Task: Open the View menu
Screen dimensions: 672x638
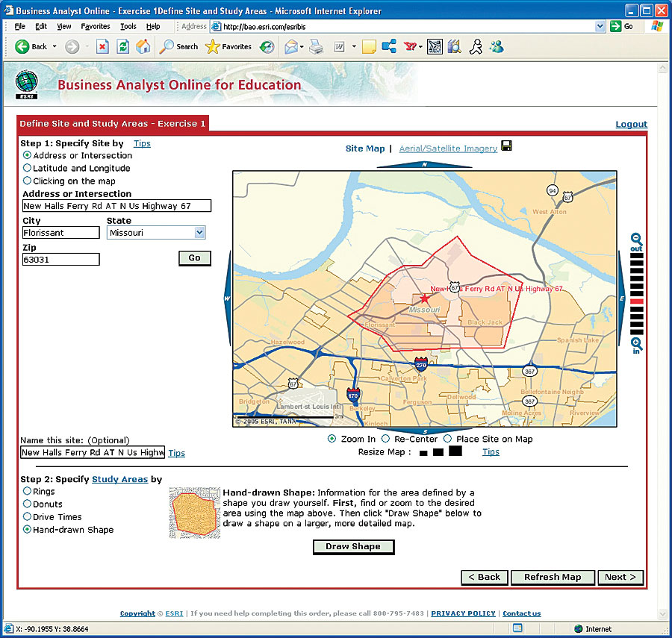Action: (64, 27)
